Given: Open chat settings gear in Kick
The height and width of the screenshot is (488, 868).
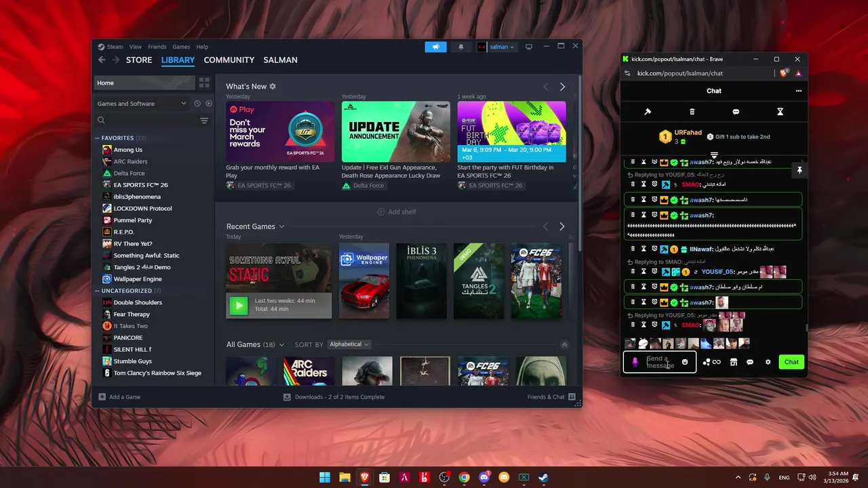Looking at the screenshot, I should 768,362.
